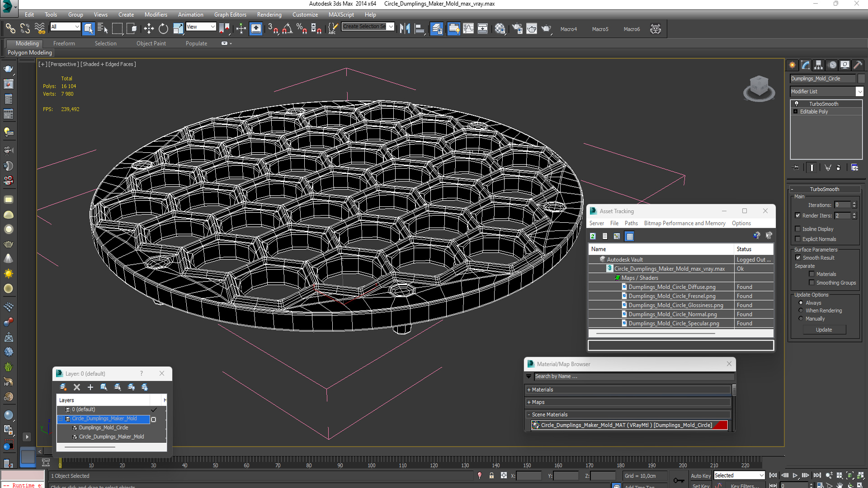Click the Render Production teapot icon
Image resolution: width=868 pixels, height=488 pixels.
(x=546, y=28)
